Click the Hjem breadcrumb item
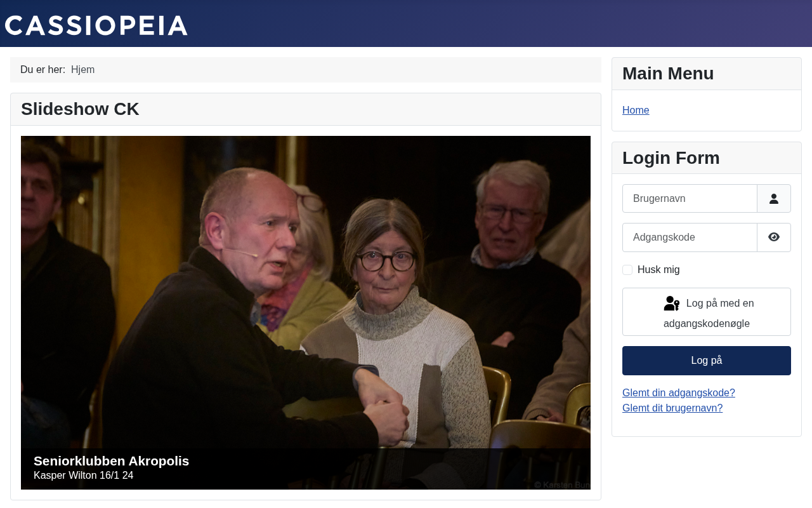 82,70
